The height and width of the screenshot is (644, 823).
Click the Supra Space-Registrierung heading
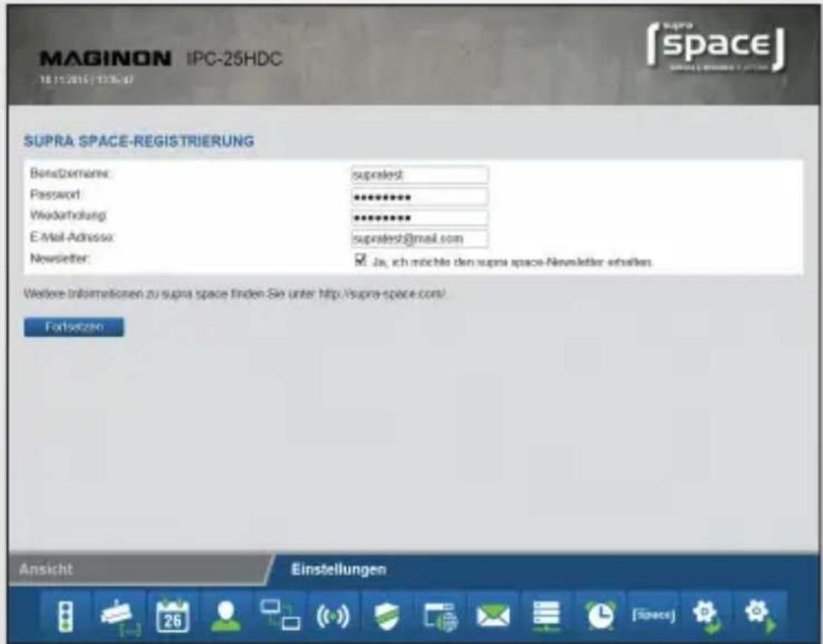point(139,141)
